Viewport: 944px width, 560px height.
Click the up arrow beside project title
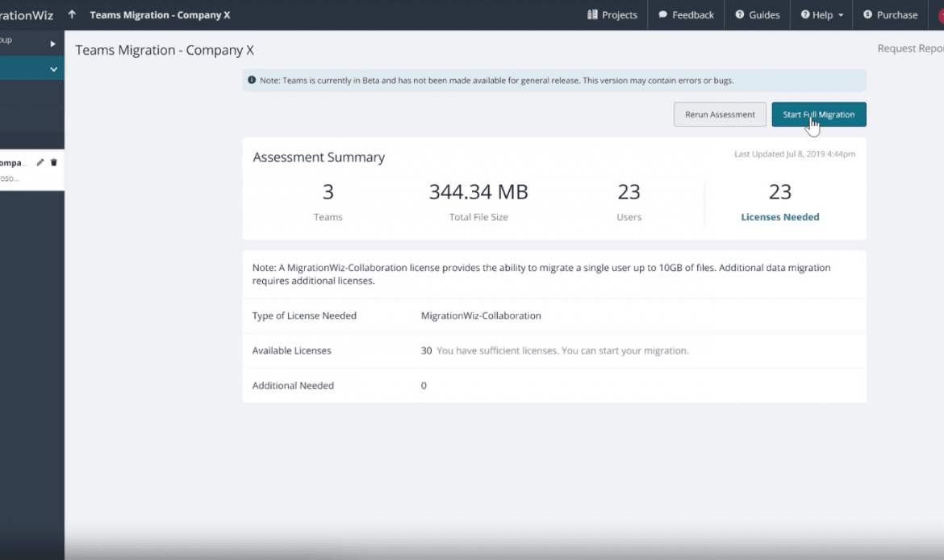pyautogui.click(x=72, y=15)
